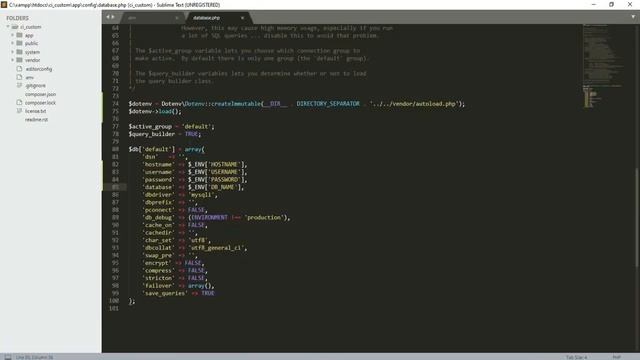Click the ci_custom root folder icon
Screen dimensions: 640x360
coord(15,27)
